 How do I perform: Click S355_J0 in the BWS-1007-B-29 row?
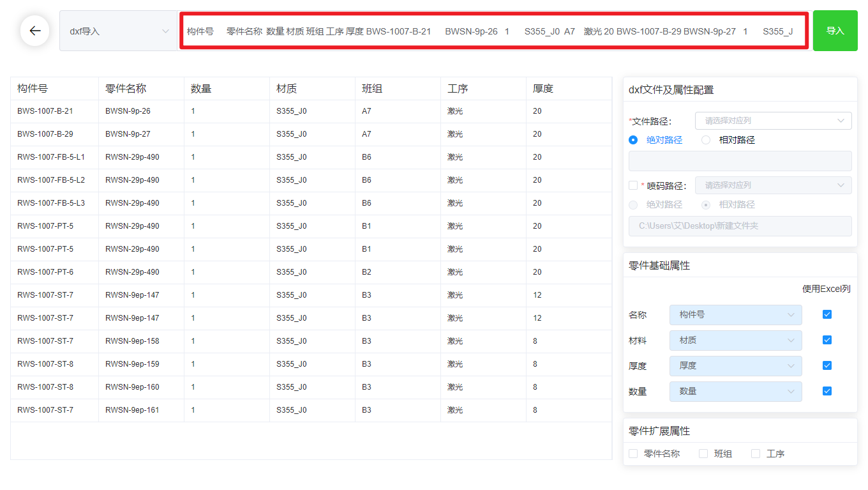[312, 134]
